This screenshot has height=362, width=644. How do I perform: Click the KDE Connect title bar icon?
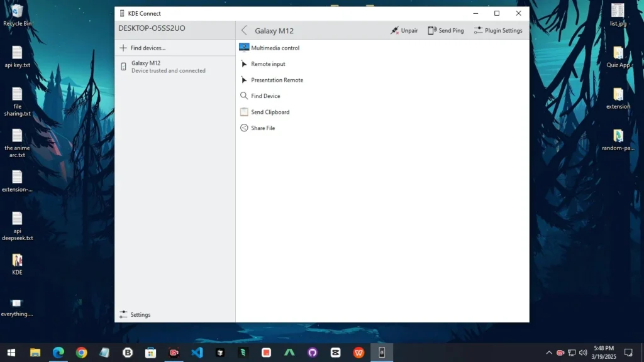point(122,13)
